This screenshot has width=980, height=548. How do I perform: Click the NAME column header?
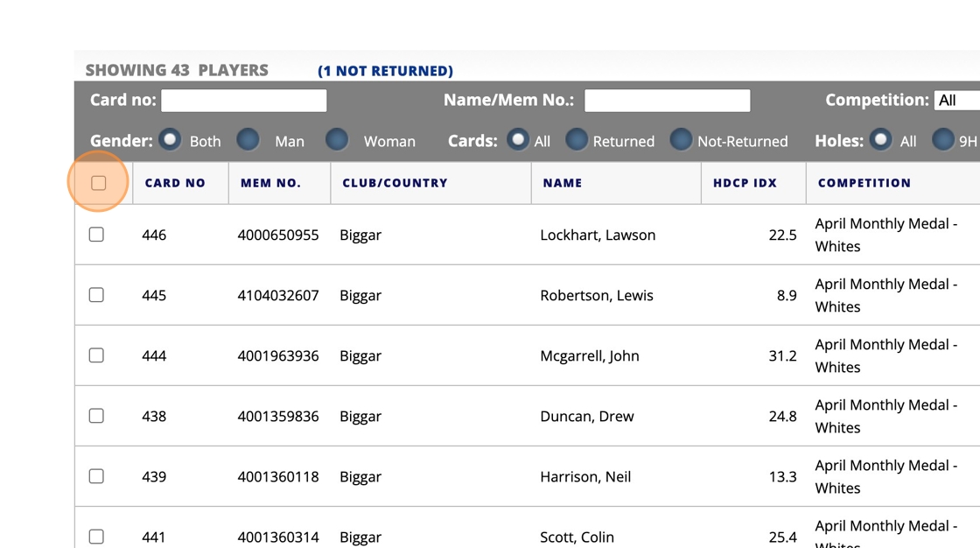(x=562, y=183)
